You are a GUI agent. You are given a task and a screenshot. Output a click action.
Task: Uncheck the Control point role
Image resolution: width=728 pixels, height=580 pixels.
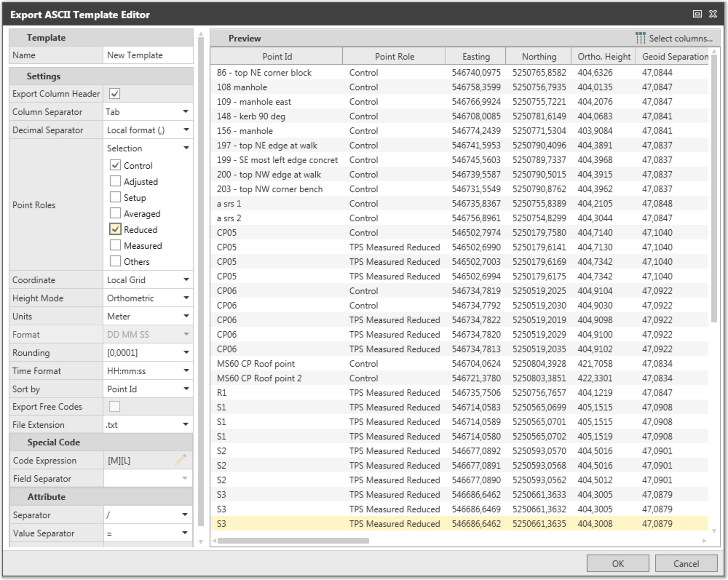(x=115, y=165)
